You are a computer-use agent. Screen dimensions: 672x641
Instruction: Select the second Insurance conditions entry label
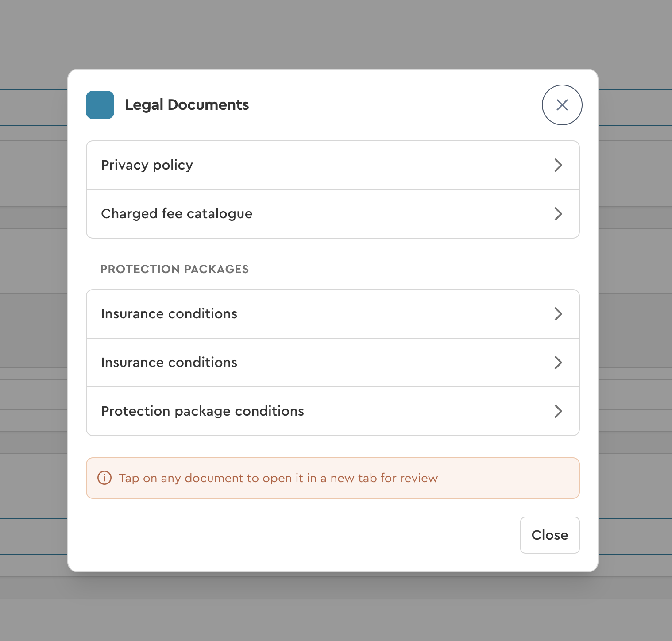click(x=169, y=363)
